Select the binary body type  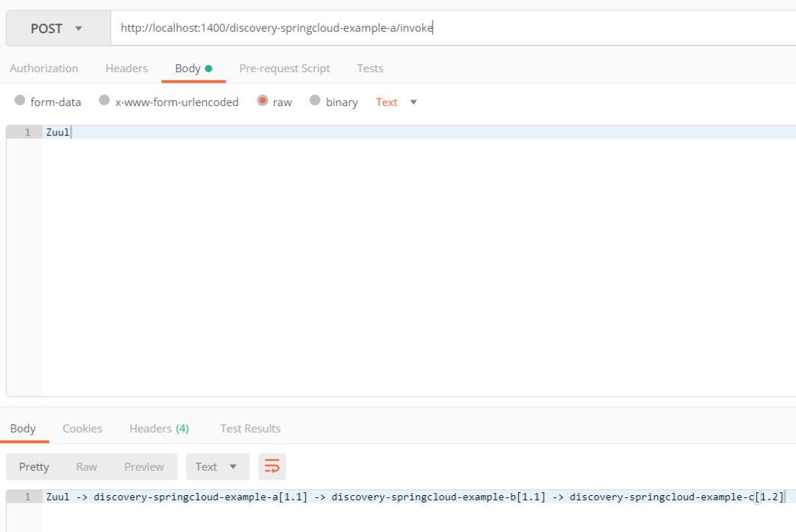coord(334,102)
